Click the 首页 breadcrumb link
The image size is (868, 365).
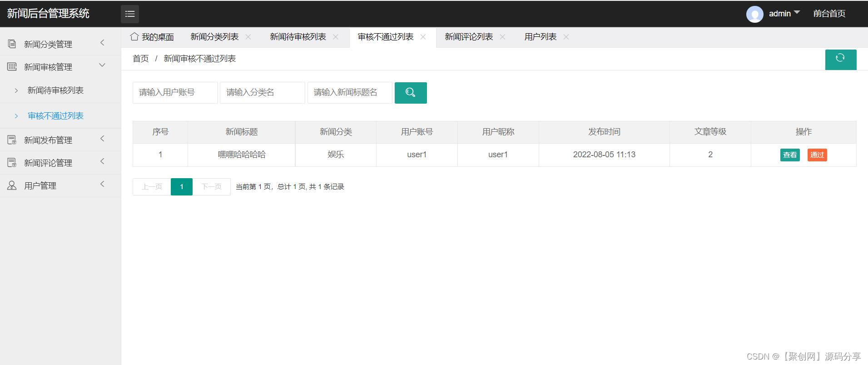click(141, 59)
